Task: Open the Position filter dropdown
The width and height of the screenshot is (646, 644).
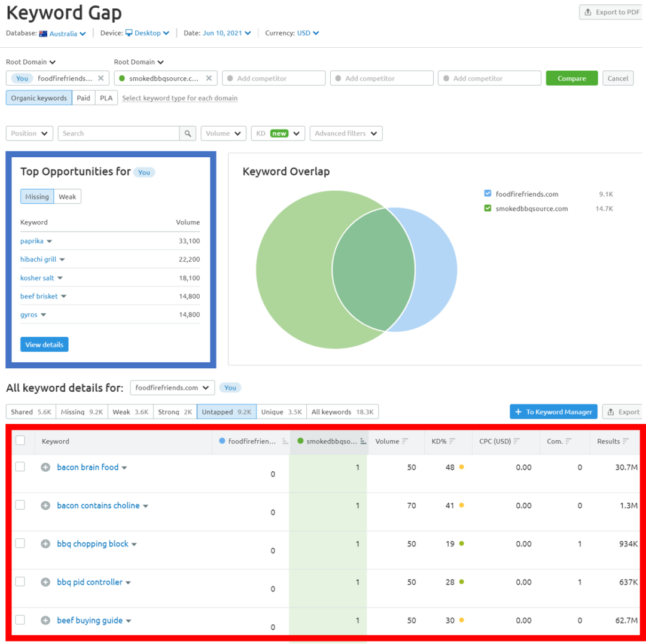Action: click(29, 133)
